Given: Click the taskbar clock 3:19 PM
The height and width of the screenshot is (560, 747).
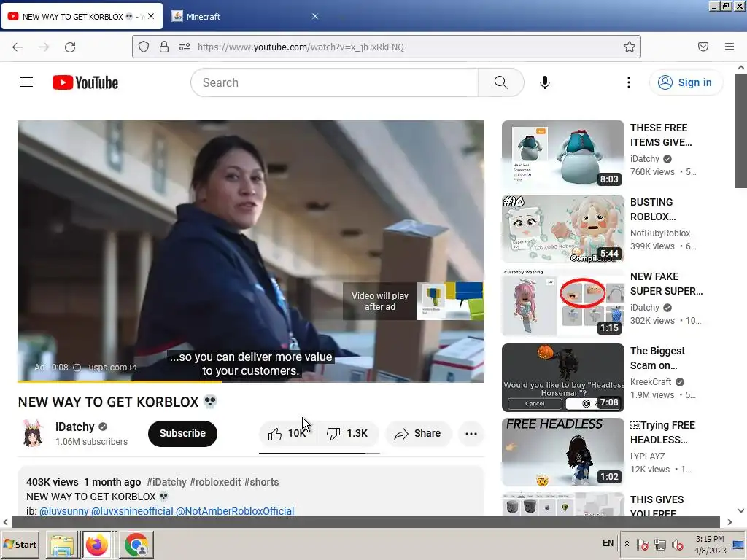Looking at the screenshot, I should point(709,539).
